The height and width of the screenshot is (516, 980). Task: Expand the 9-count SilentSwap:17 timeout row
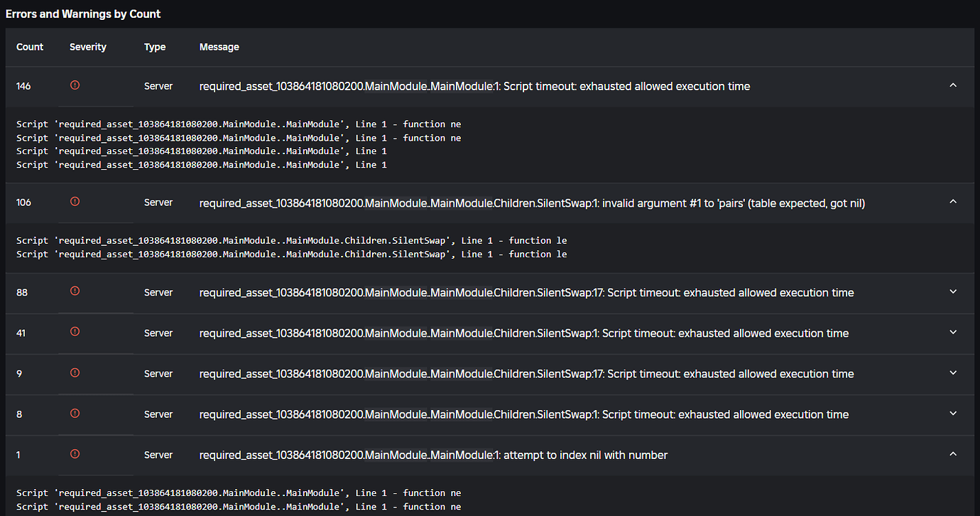coord(953,373)
